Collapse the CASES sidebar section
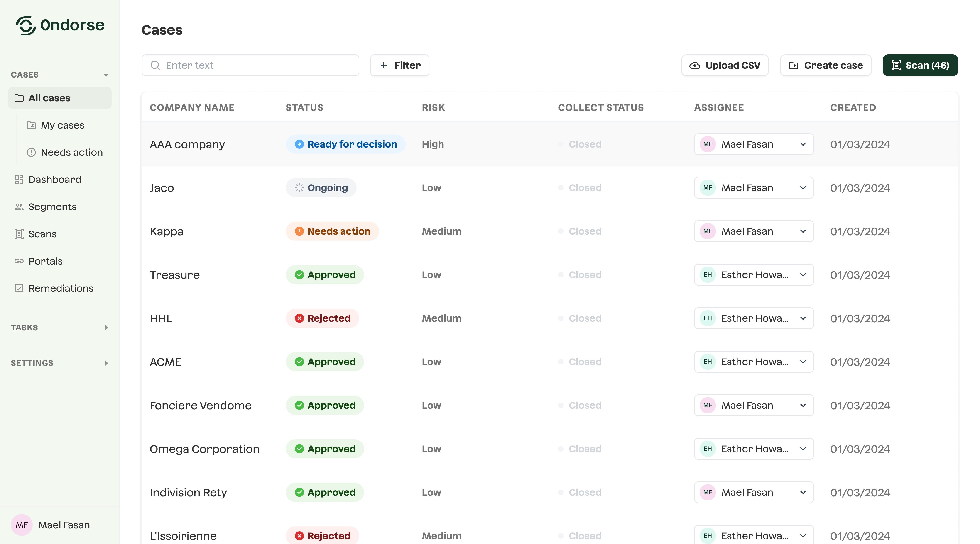 [x=106, y=75]
